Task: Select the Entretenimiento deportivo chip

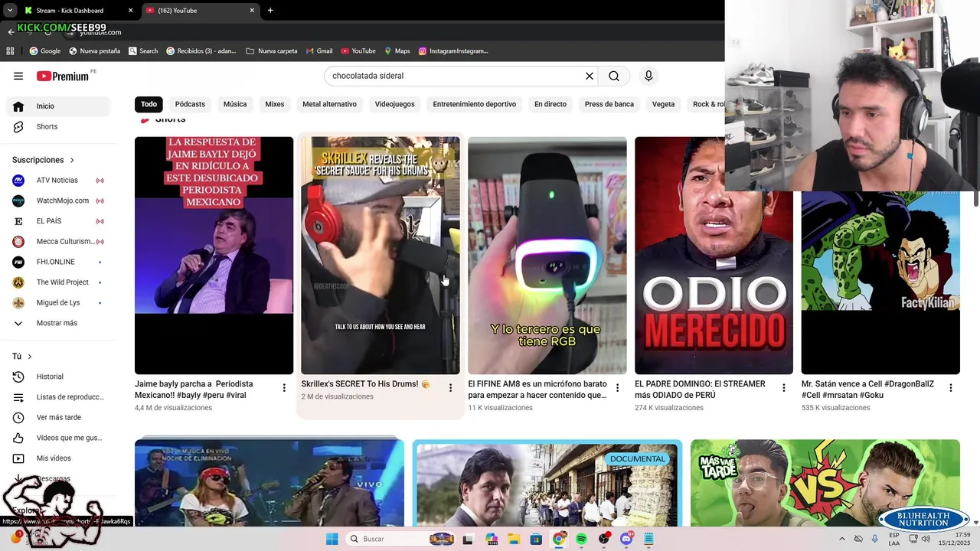Action: tap(474, 104)
